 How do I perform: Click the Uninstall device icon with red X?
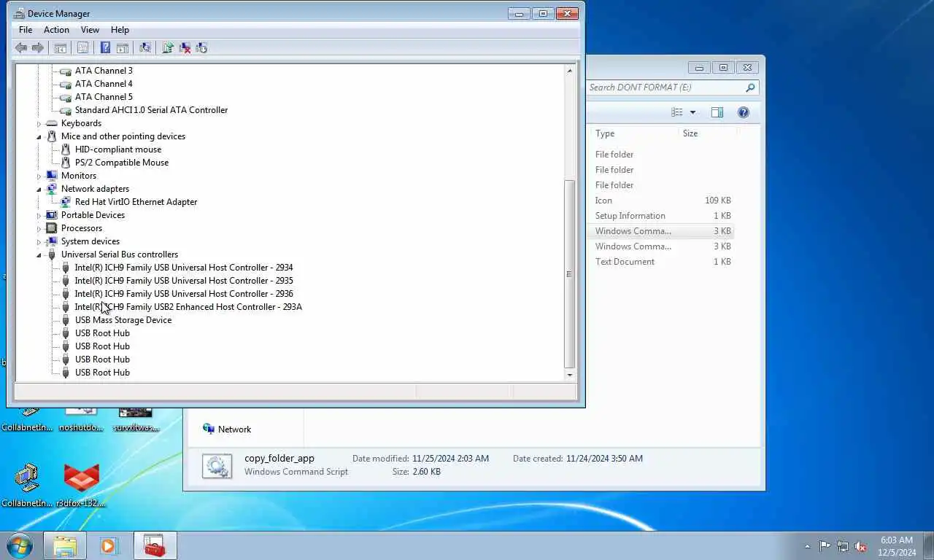(x=185, y=48)
